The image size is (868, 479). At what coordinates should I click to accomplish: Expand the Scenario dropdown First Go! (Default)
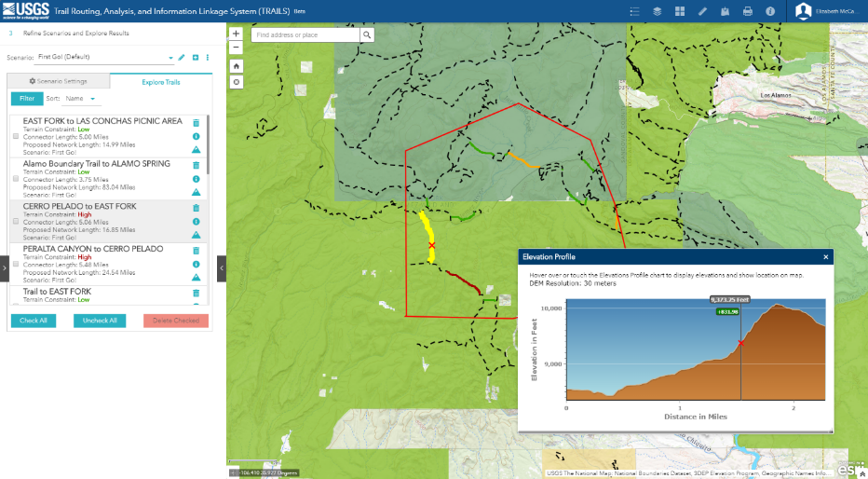[104, 57]
